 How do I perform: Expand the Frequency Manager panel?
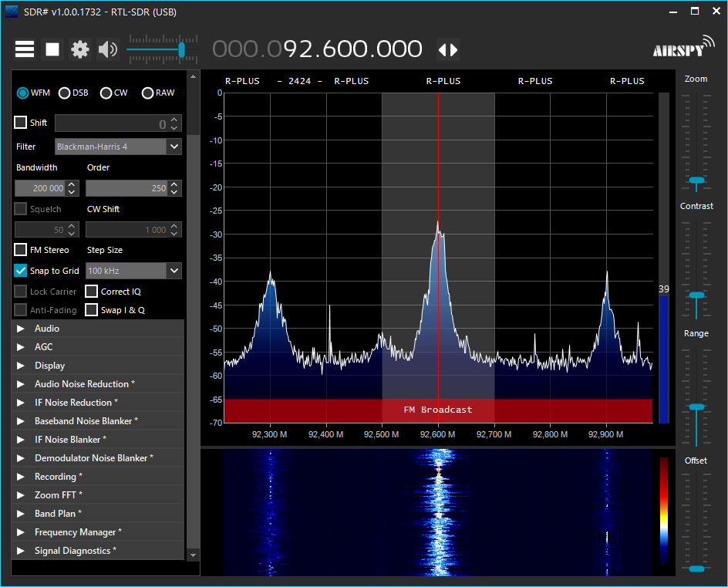pyautogui.click(x=97, y=532)
